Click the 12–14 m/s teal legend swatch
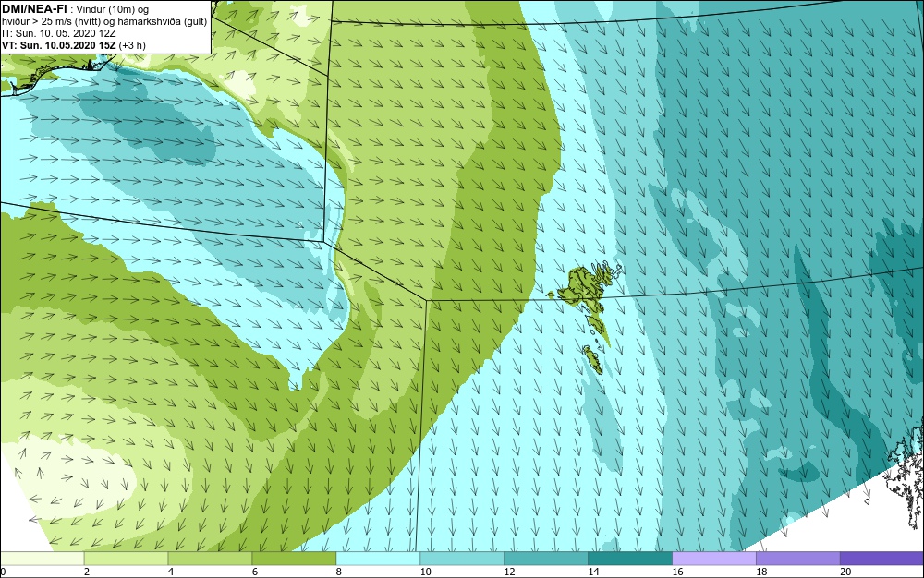Screen dimensions: 924x578 [x=546, y=559]
